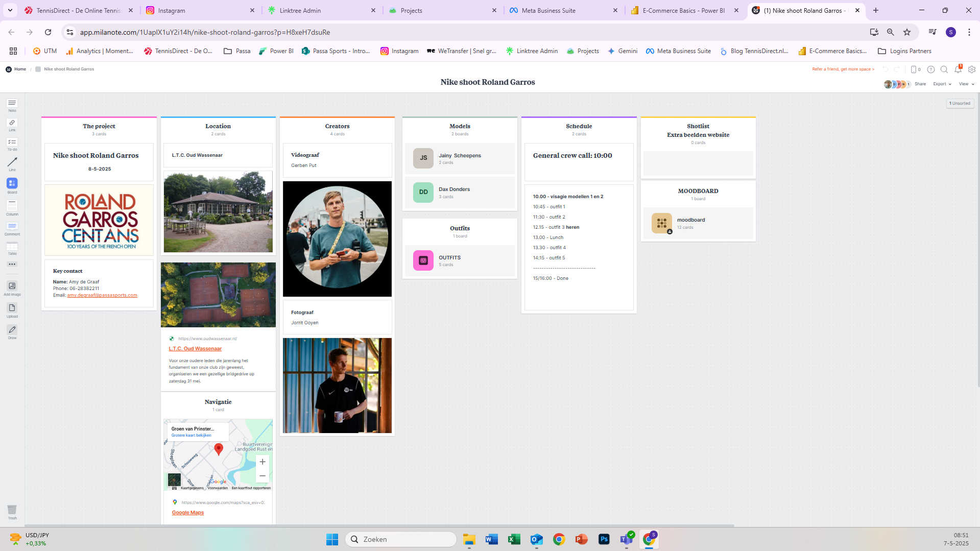Open Milanote settings gear
Image resolution: width=980 pixels, height=551 pixels.
point(972,69)
